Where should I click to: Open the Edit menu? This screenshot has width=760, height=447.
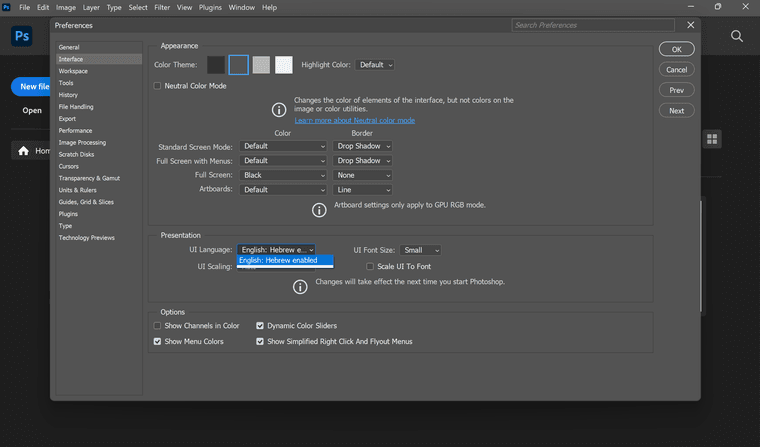[x=43, y=7]
